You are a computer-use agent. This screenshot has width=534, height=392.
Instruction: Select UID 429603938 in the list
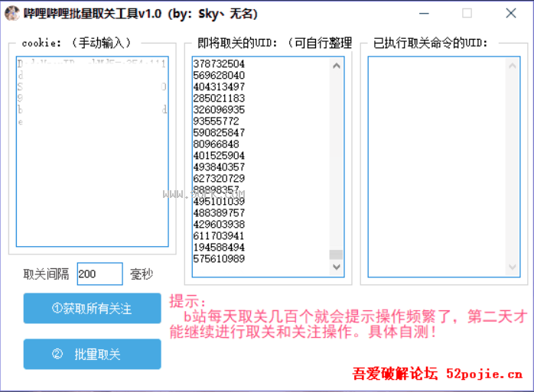[219, 224]
